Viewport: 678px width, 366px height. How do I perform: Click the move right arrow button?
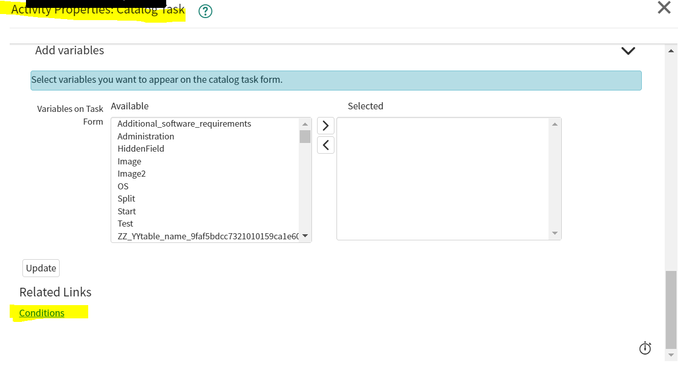coord(326,125)
